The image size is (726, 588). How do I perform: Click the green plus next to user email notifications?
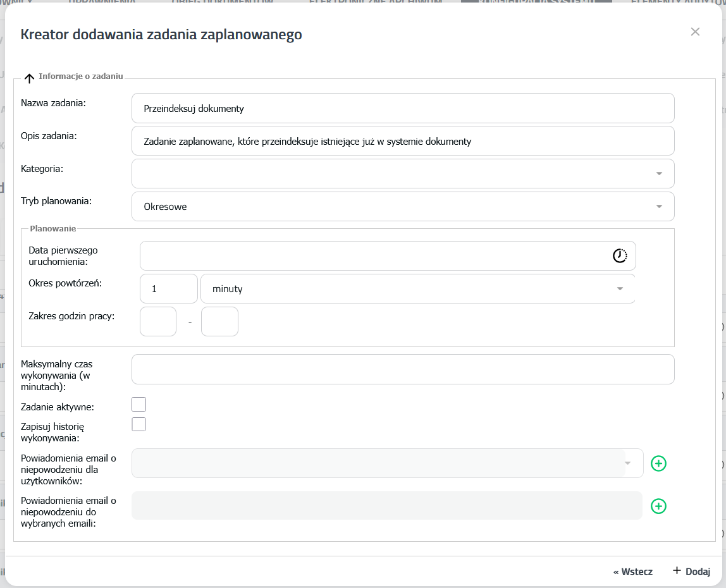coord(658,463)
